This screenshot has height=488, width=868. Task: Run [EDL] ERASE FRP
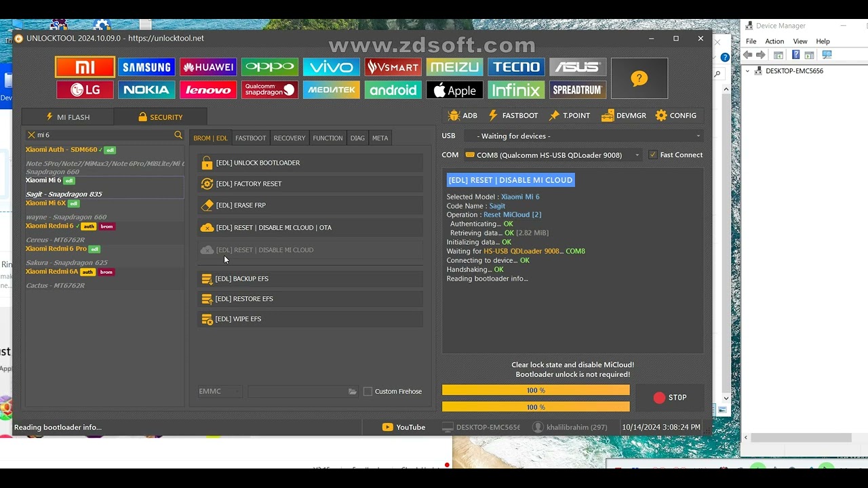[x=310, y=205]
